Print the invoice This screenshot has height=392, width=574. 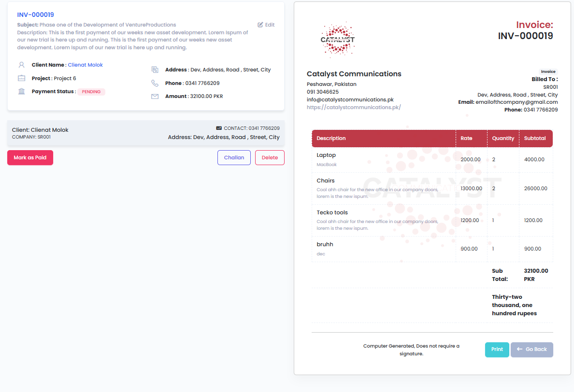point(497,350)
